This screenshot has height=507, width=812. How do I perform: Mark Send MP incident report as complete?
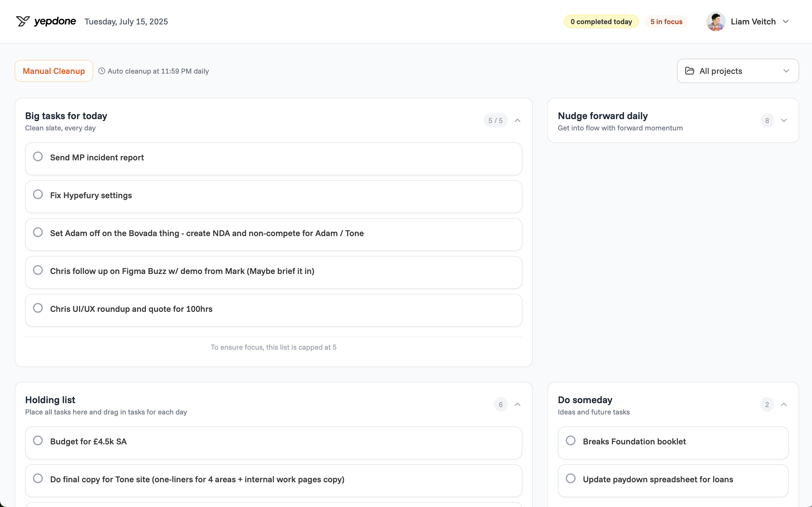pos(38,157)
